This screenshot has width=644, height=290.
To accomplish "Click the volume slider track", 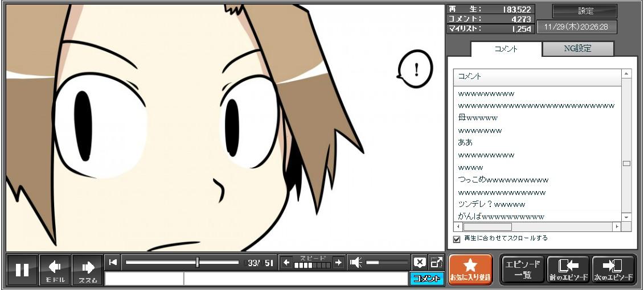I will coord(387,262).
